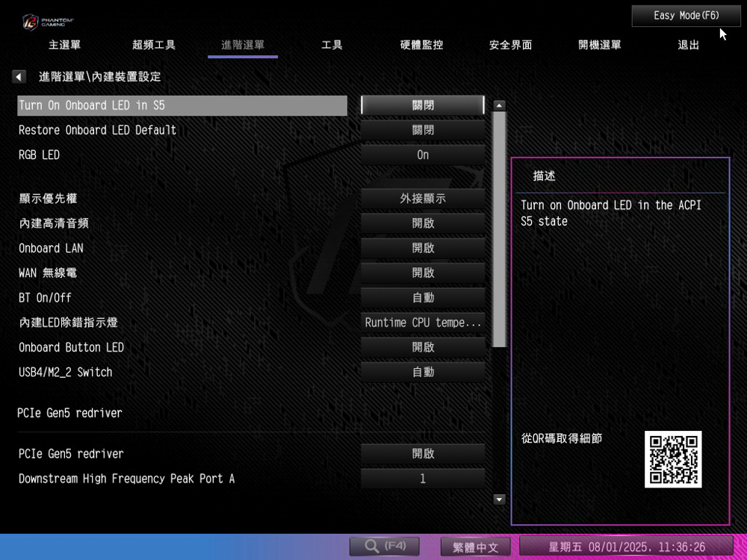This screenshot has width=747, height=560.
Task: Switch to the 硬體監控 tab
Action: point(421,45)
